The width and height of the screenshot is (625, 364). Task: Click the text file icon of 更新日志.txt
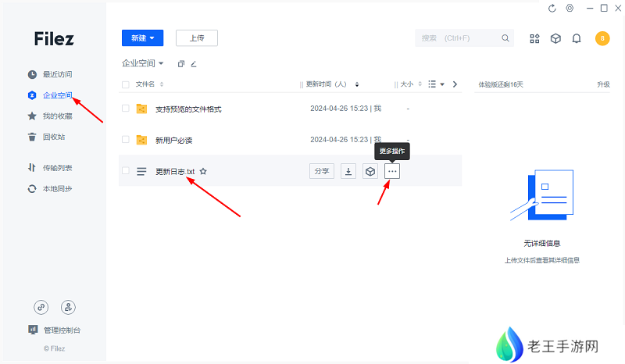click(x=141, y=171)
